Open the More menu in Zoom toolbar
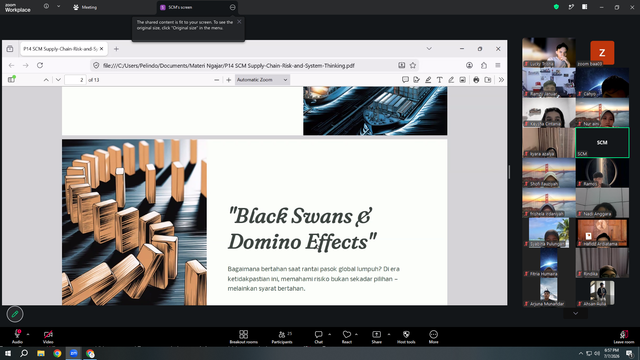 tap(433, 337)
